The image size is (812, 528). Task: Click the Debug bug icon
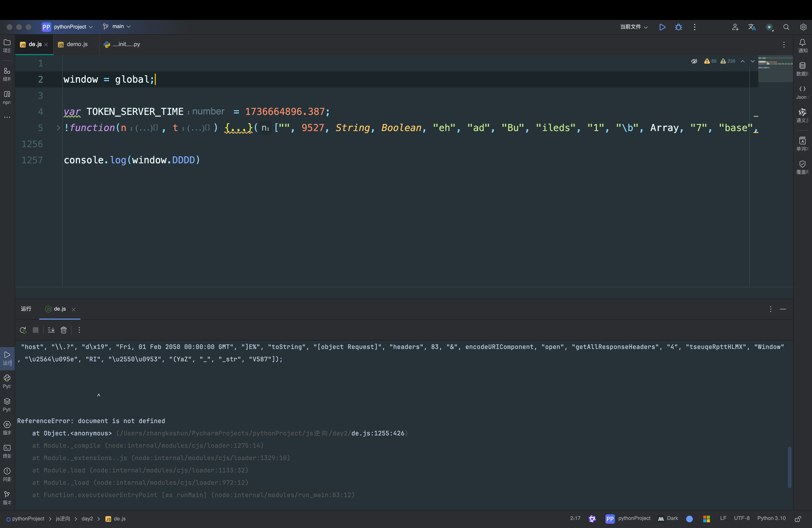(678, 27)
